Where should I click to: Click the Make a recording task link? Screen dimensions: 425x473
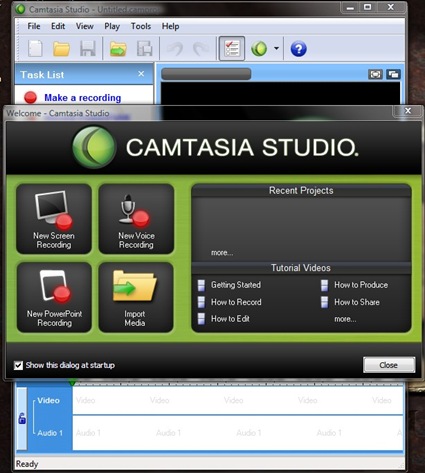tap(83, 98)
